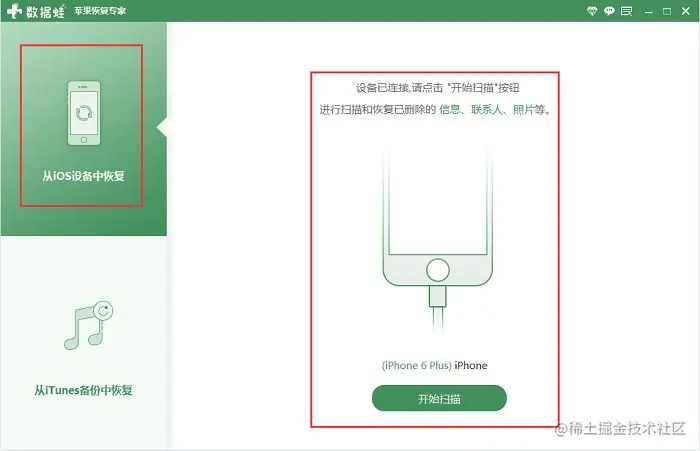The height and width of the screenshot is (451, 700).
Task: Click the green 信息 text
Action: (x=450, y=109)
